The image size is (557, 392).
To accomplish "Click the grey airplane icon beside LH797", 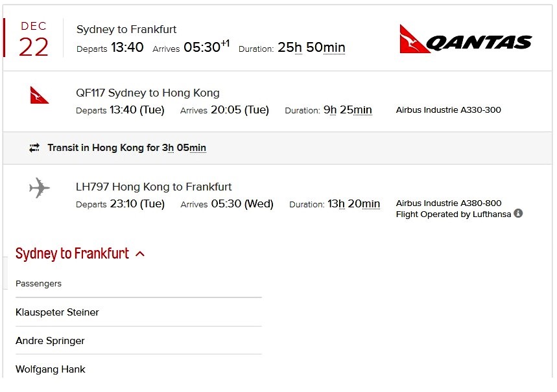I will [40, 189].
